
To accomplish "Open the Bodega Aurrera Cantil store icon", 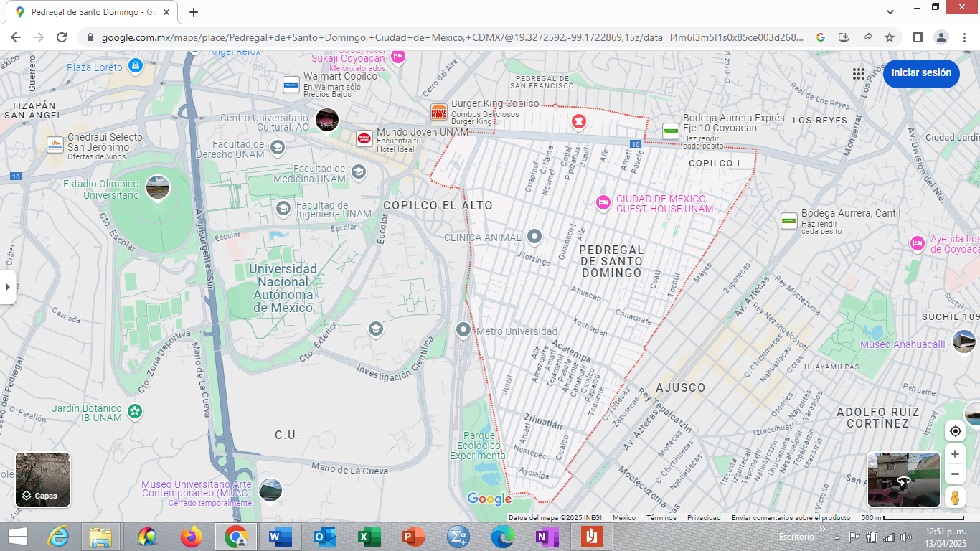I will (789, 221).
